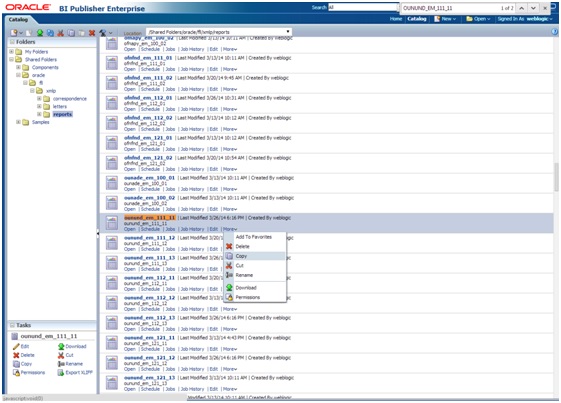Click the help question mark icon
561x403 pixels.
555,32
